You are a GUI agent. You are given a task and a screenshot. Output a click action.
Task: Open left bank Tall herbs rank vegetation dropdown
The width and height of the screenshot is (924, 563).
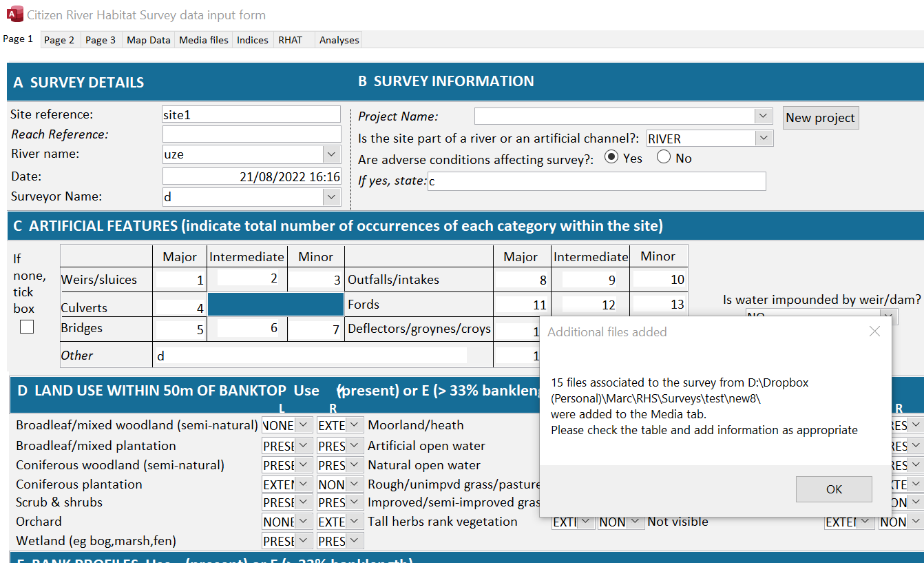coord(587,522)
